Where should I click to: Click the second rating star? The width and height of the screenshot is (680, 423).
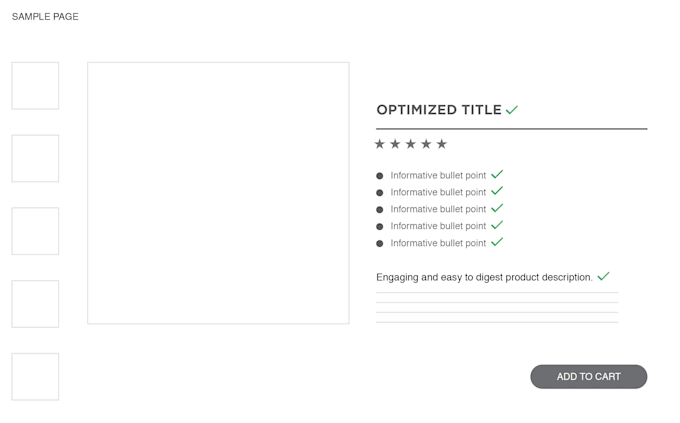click(395, 144)
